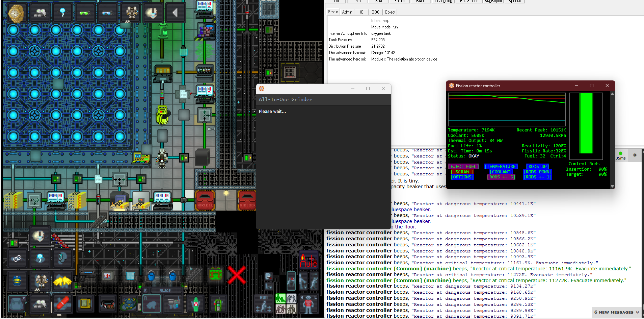This screenshot has width=644, height=319.
Task: Click the yellow gloves slot
Action: [62, 281]
